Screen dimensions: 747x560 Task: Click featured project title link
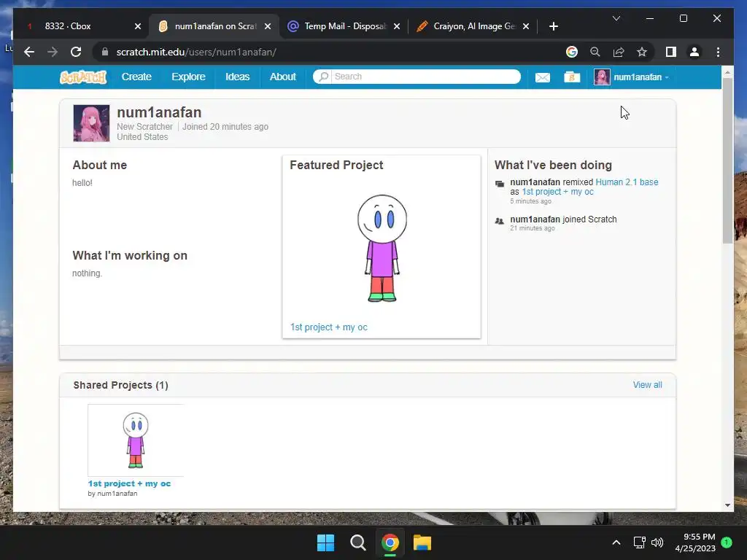click(x=329, y=327)
